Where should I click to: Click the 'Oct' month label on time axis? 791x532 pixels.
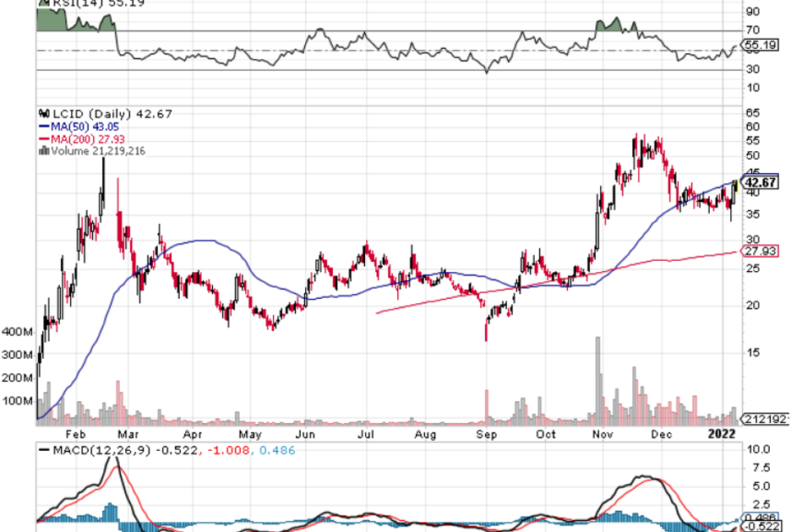[x=546, y=434]
